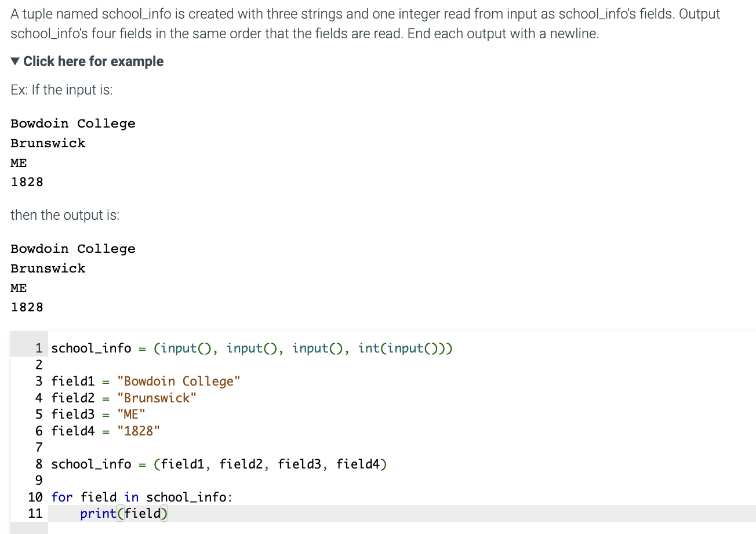Click the example output '1828' line
756x534 pixels.
click(27, 307)
